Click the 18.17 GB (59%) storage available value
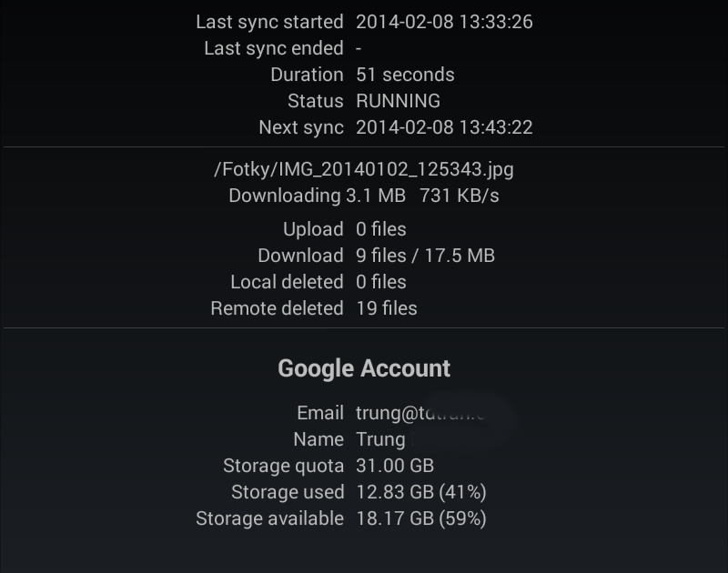Image resolution: width=728 pixels, height=573 pixels. click(421, 518)
